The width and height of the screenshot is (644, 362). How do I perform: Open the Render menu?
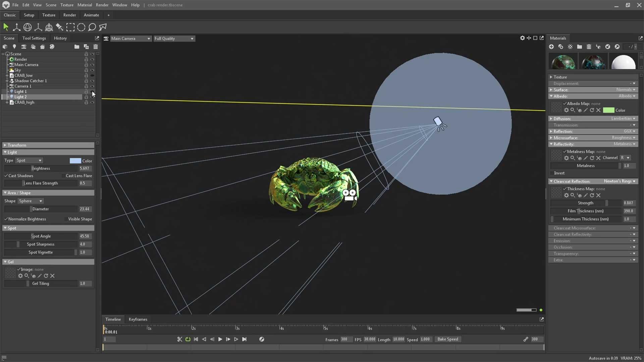click(102, 5)
